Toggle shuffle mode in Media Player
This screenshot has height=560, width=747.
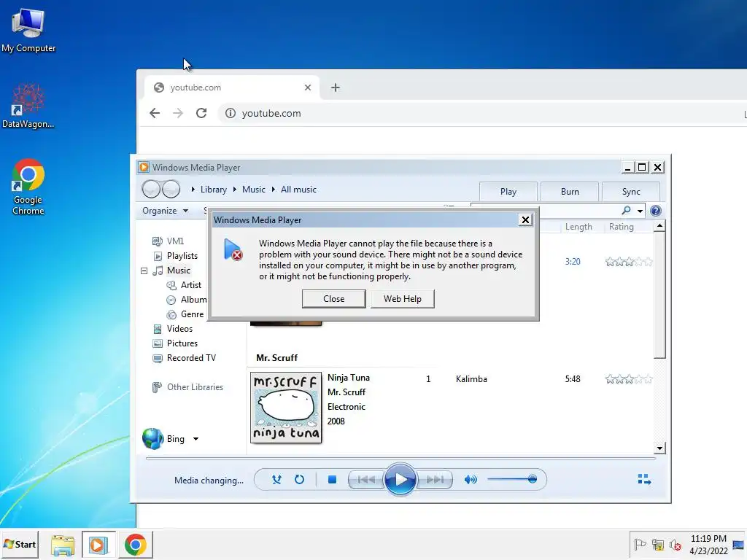coord(276,480)
